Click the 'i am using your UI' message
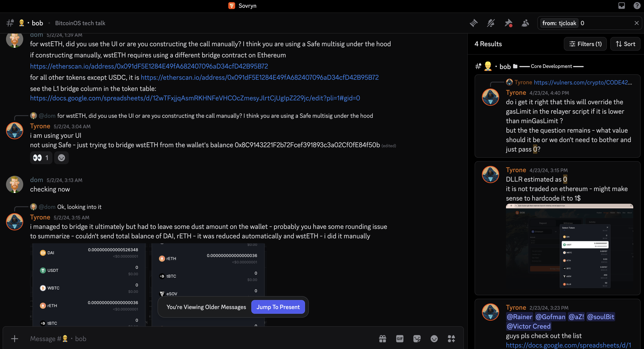The height and width of the screenshot is (349, 644). point(55,136)
